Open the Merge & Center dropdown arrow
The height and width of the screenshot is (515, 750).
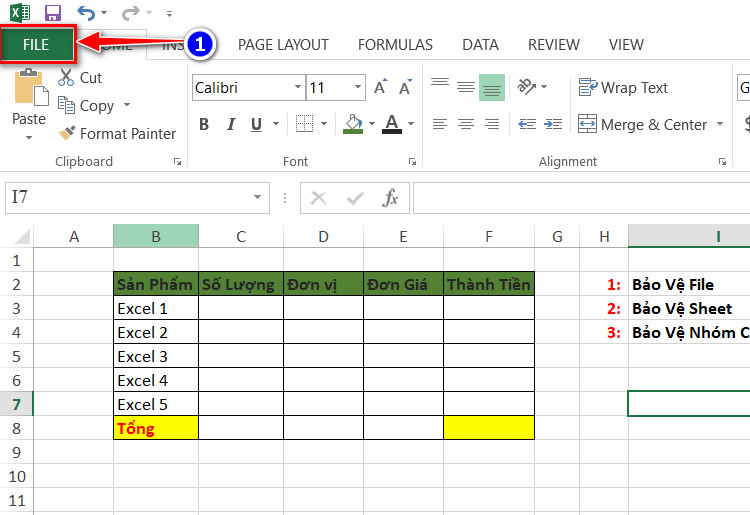(720, 124)
